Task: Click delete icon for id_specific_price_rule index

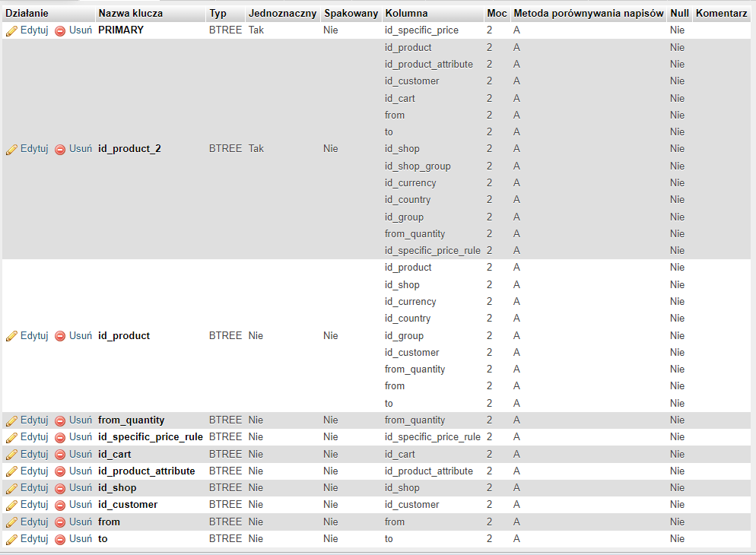Action: (x=60, y=438)
